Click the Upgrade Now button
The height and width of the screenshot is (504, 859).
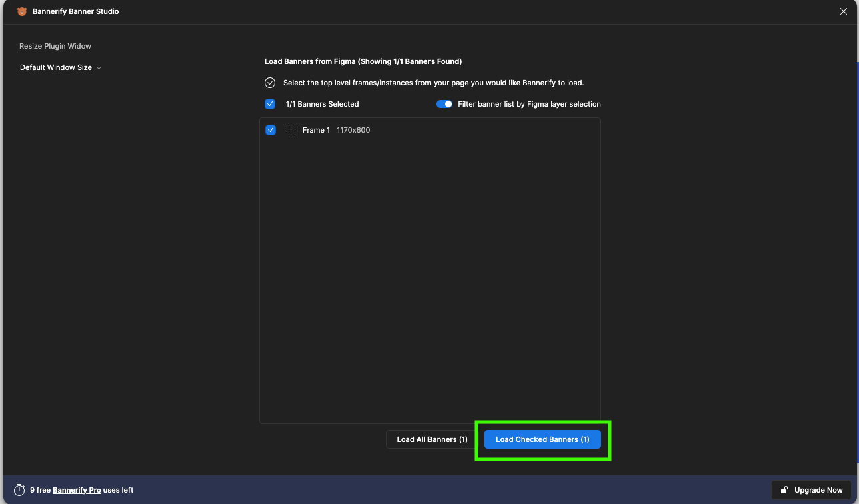pos(811,490)
